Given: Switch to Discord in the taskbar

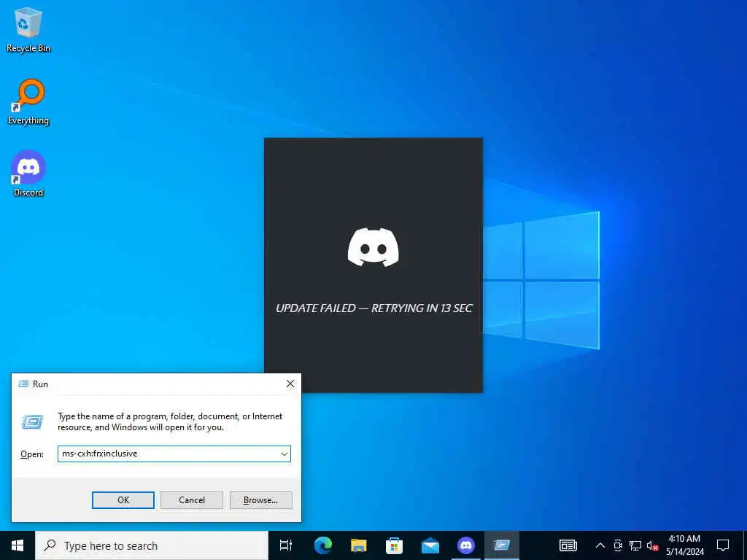Looking at the screenshot, I should point(465,545).
